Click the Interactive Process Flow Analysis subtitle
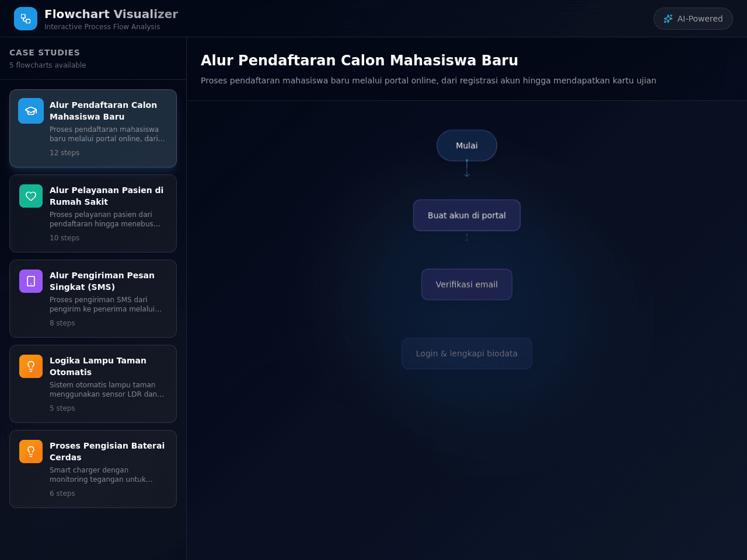Viewport: 747px width, 560px height. coord(102,27)
